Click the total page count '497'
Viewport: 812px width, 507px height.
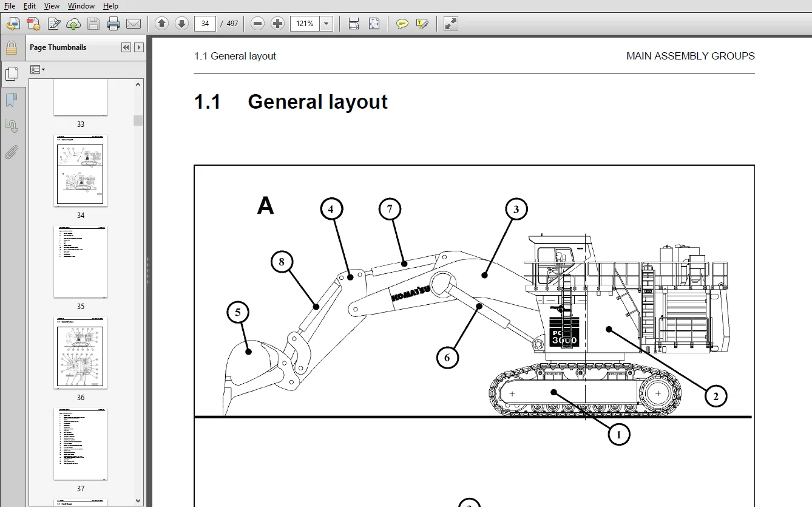232,24
